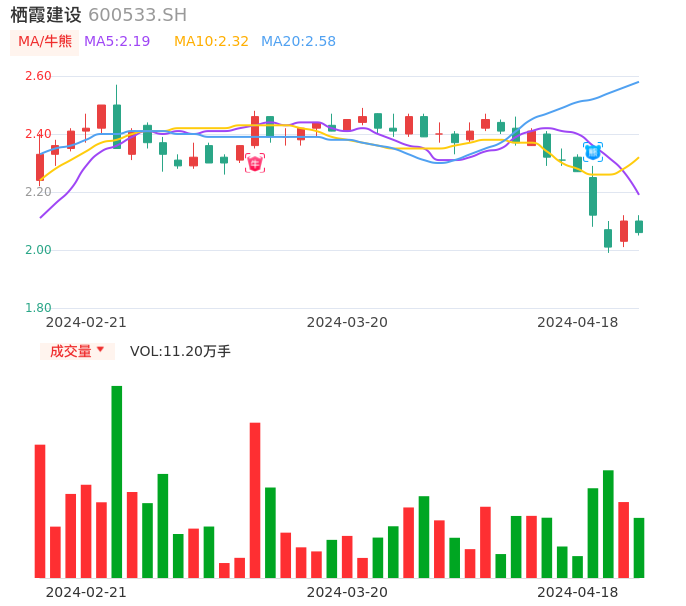The height and width of the screenshot is (606, 686).
Task: Open the 成交量 indicator dropdown
Action: pyautogui.click(x=77, y=351)
